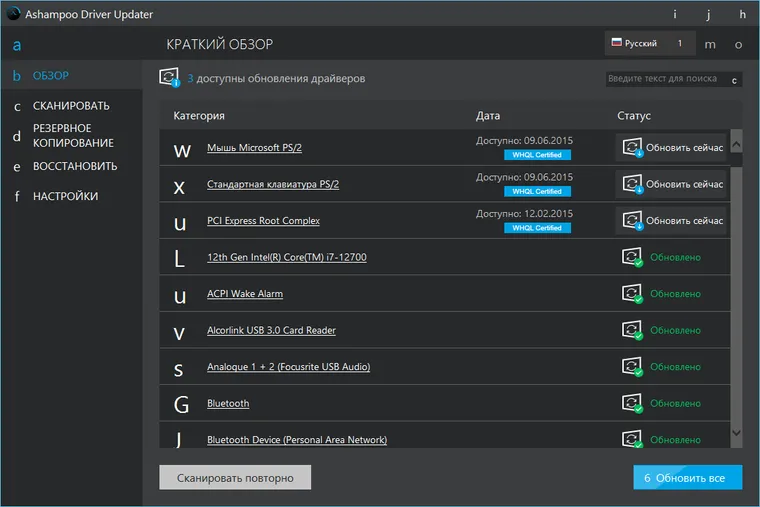Open the Мышь Microsoft PS/2 link
Screen dimensions: 760x507
click(x=254, y=147)
